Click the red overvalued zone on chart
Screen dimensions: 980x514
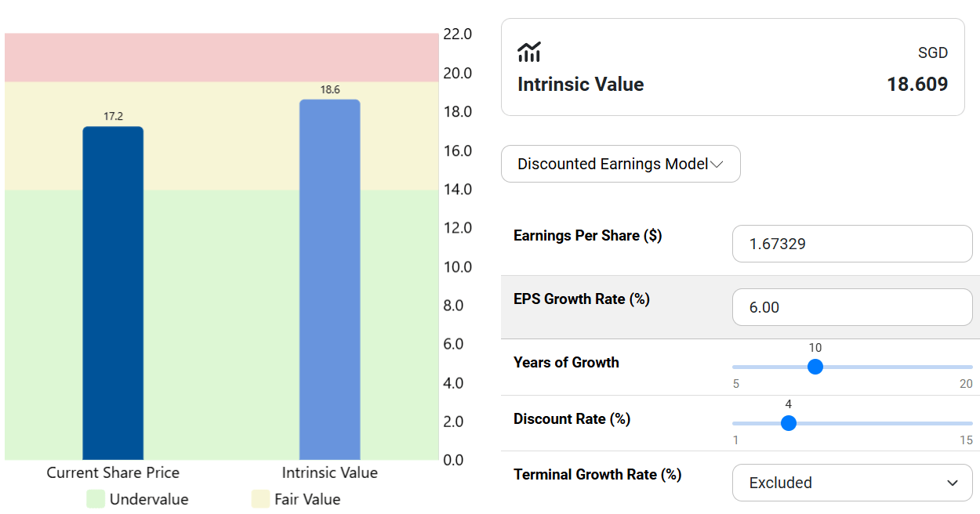[x=220, y=57]
